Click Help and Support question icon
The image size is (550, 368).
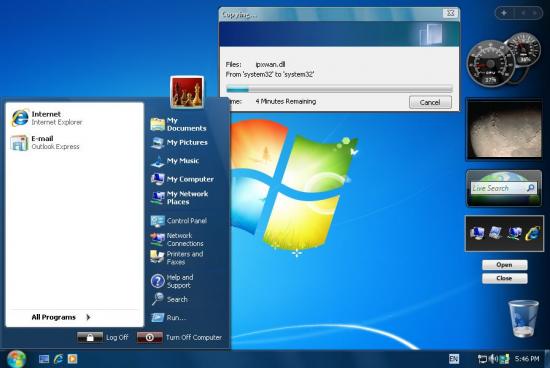[157, 281]
